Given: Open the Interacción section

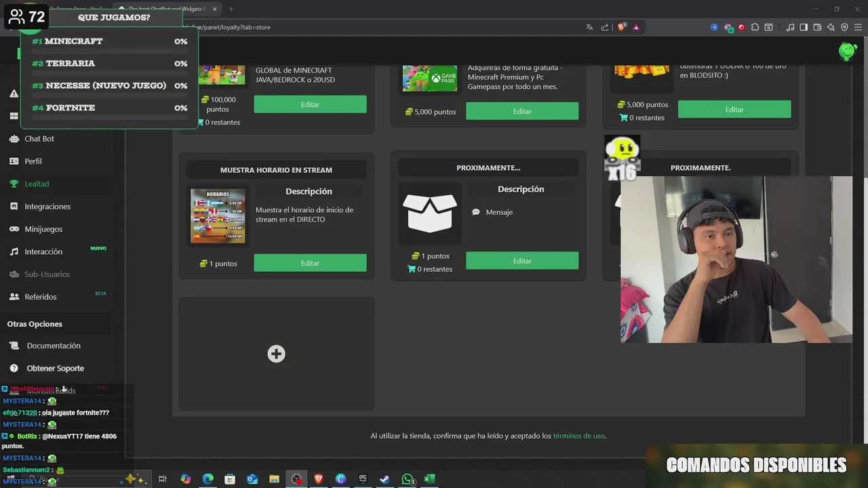Looking at the screenshot, I should tap(43, 251).
